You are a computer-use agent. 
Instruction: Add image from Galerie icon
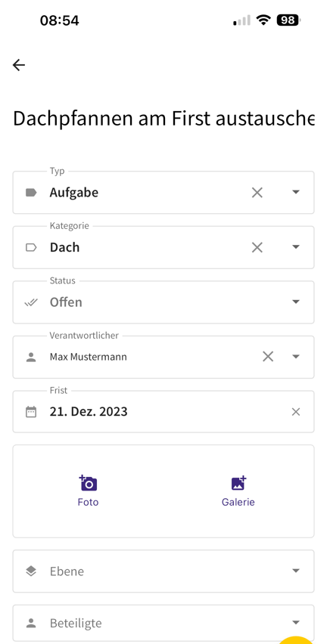[x=238, y=483]
